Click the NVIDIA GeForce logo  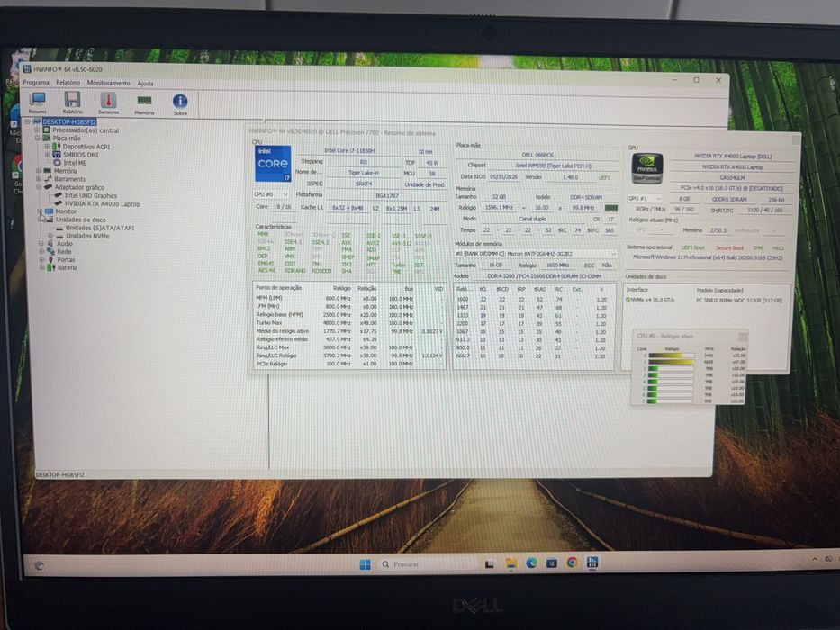[x=647, y=169]
